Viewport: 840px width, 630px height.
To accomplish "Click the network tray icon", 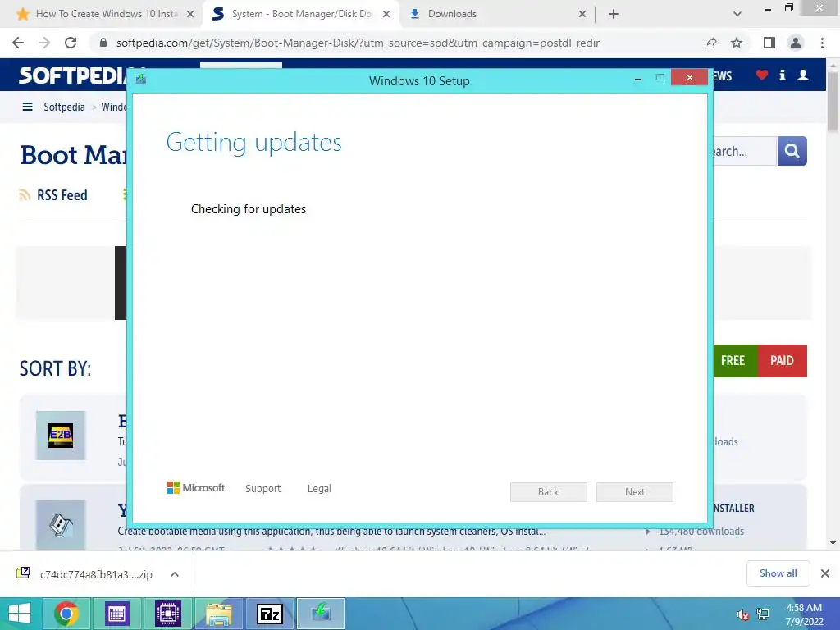I will (x=763, y=615).
